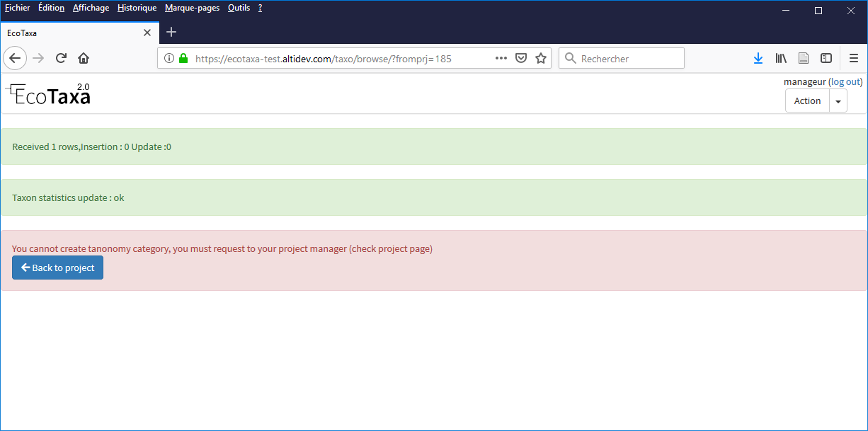This screenshot has width=868, height=431.
Task: Open the Firefox hamburger menu
Action: [x=855, y=58]
